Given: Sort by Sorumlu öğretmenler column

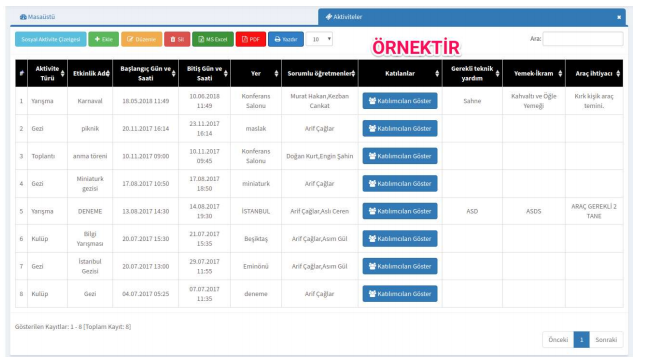Looking at the screenshot, I should tap(320, 73).
